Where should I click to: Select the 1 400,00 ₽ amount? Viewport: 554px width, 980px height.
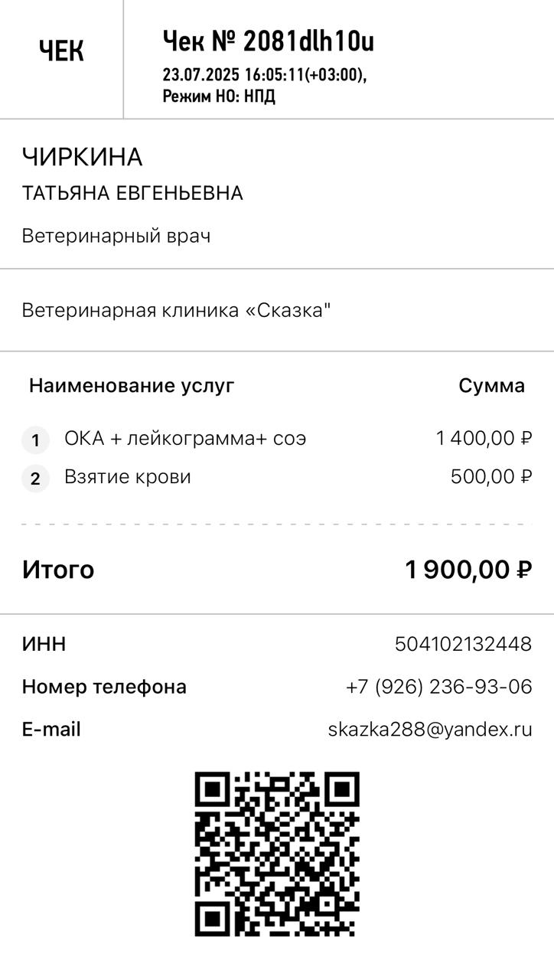point(484,439)
